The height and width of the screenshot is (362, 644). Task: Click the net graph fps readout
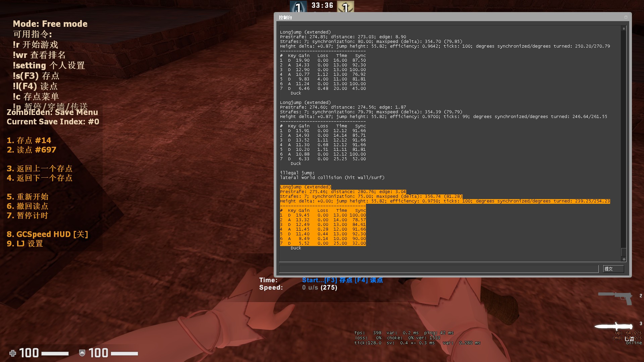(368, 333)
